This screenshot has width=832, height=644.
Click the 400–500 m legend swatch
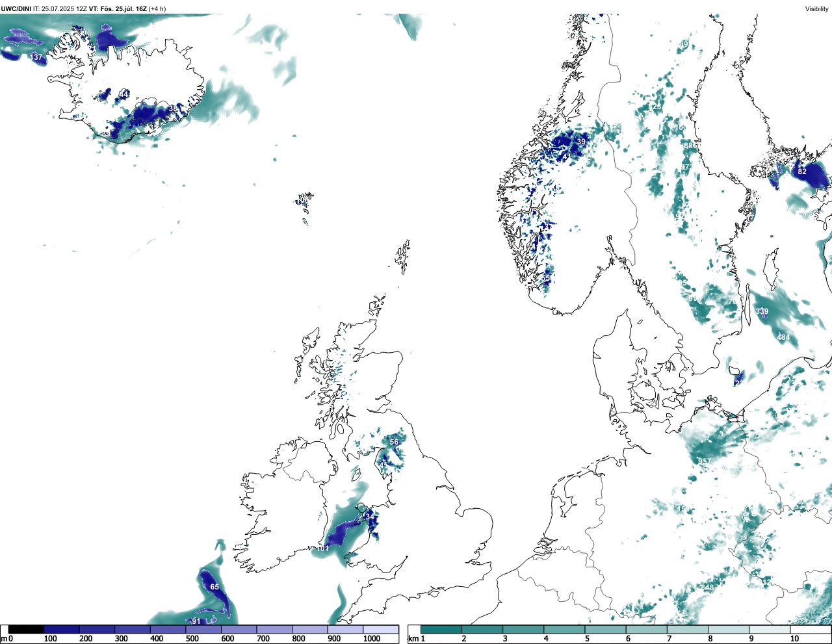click(168, 629)
